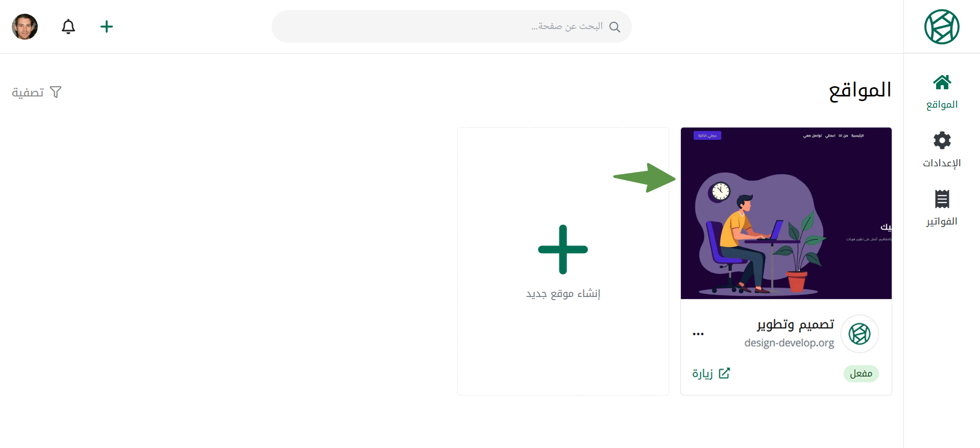Go to المواقع home icon in sidebar
The width and height of the screenshot is (980, 448).
[x=942, y=82]
